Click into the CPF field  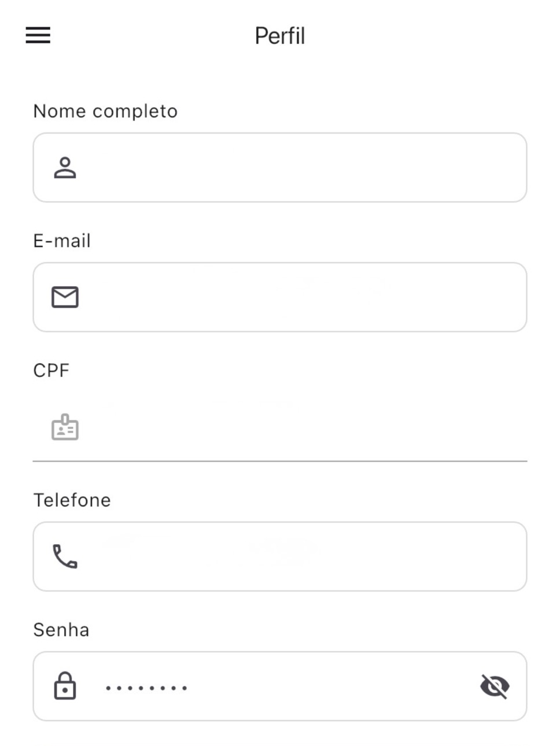(x=280, y=427)
